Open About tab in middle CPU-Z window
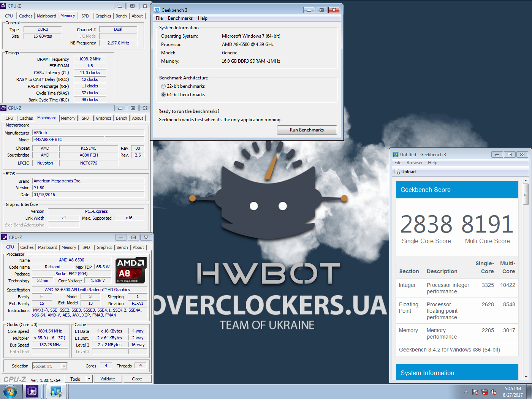 coord(138,118)
